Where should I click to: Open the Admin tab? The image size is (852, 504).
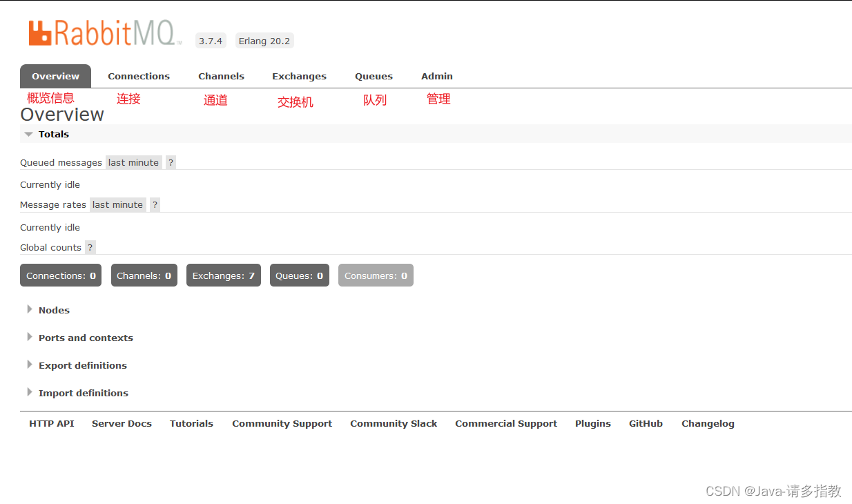pyautogui.click(x=437, y=76)
